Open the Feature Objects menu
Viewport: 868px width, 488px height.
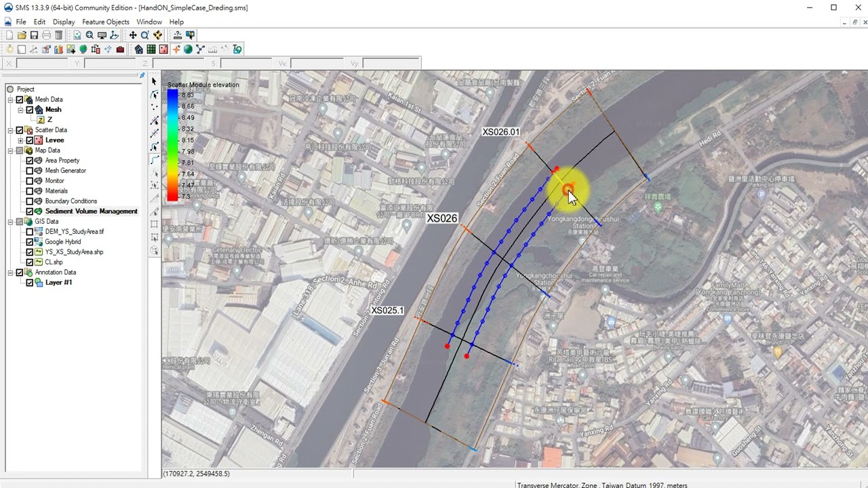[106, 22]
